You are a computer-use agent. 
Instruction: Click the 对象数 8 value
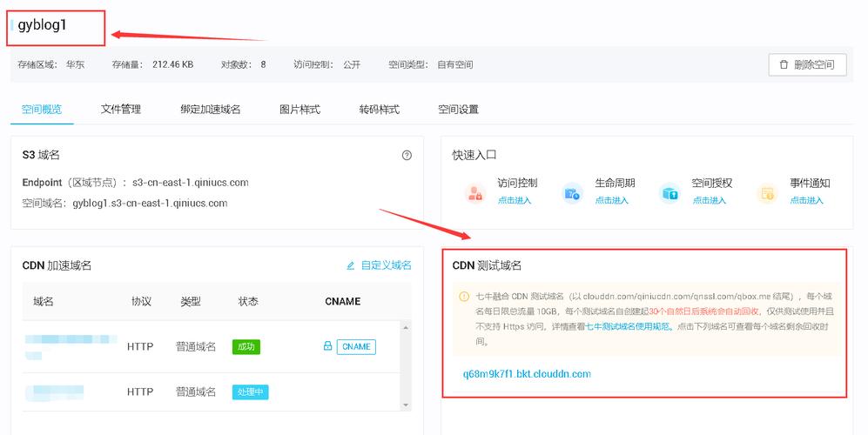click(263, 64)
